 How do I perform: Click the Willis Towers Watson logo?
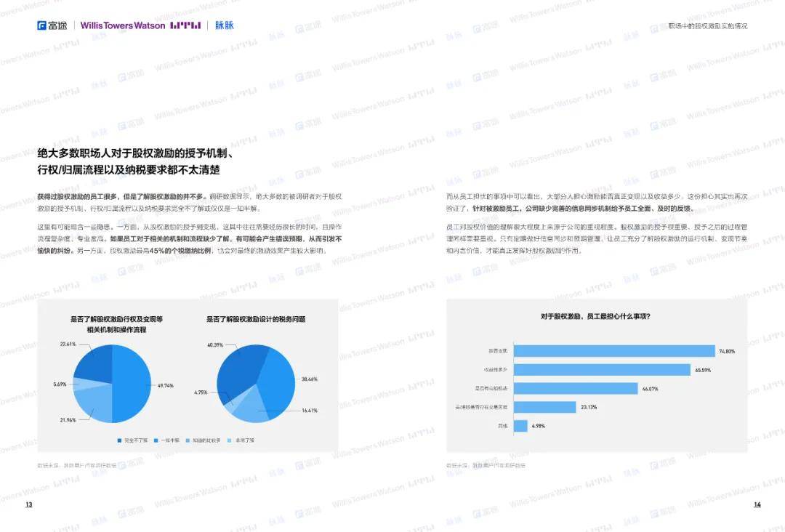point(141,25)
